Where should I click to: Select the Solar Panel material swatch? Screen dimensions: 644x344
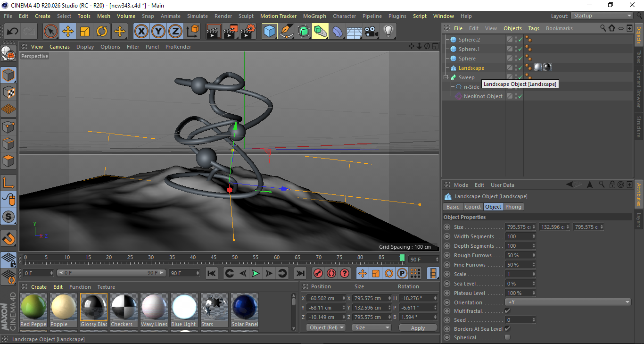pos(245,310)
